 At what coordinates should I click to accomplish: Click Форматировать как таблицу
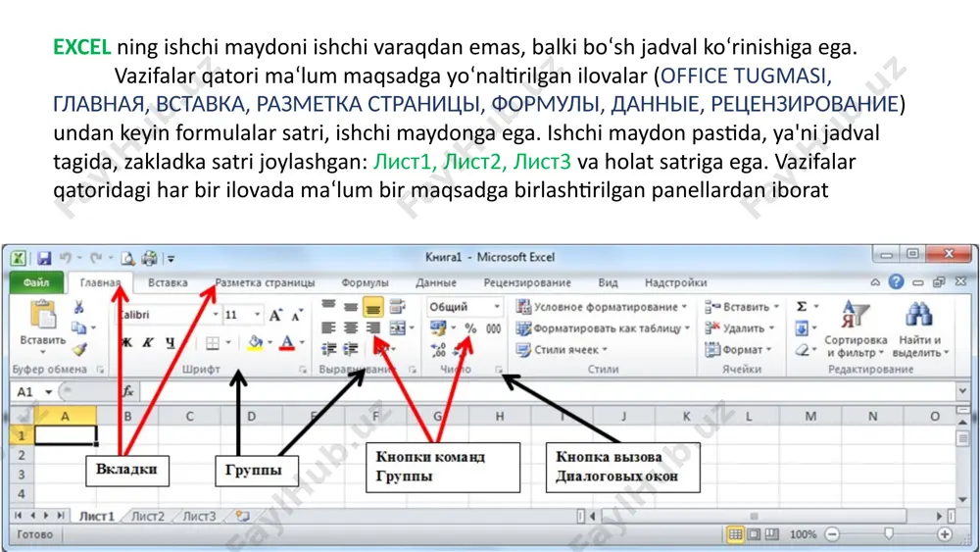(603, 328)
